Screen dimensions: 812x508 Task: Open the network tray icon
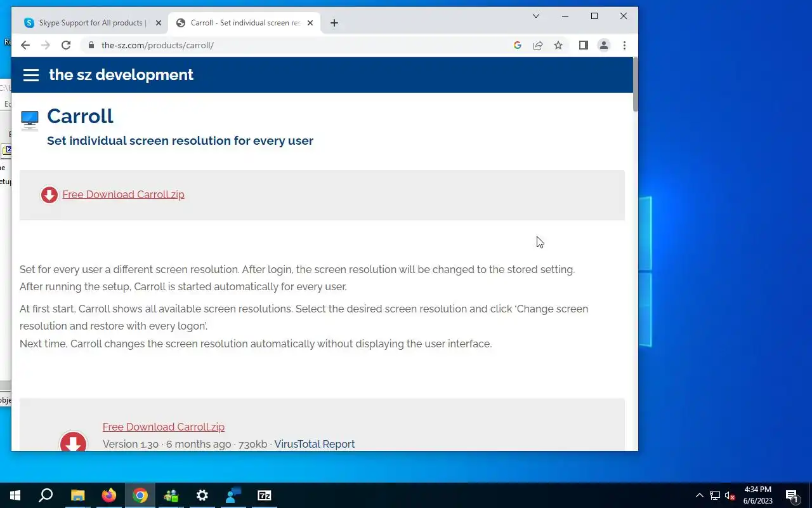[715, 495]
